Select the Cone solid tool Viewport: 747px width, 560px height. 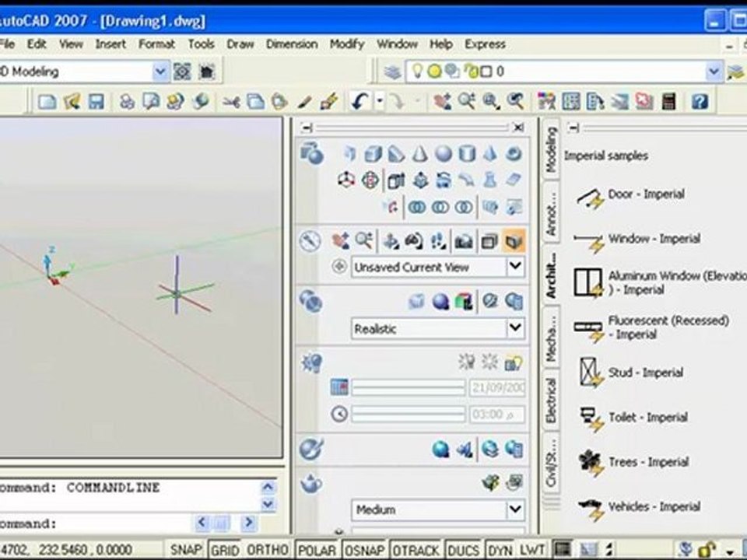tap(419, 154)
